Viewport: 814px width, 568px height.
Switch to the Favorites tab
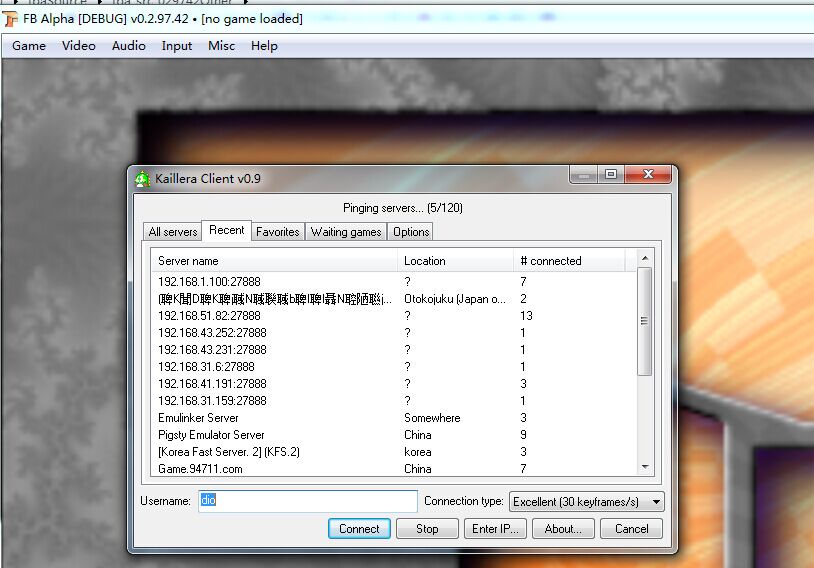click(278, 232)
